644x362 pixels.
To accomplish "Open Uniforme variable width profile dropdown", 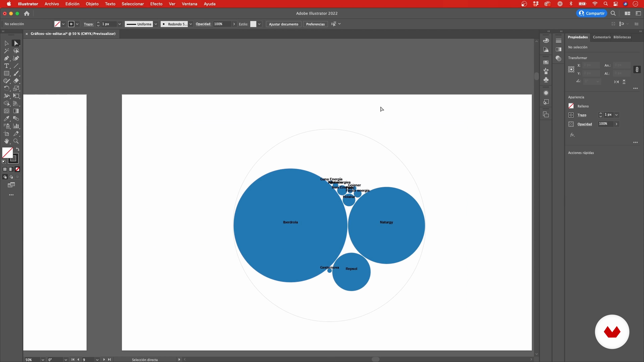I will [156, 24].
